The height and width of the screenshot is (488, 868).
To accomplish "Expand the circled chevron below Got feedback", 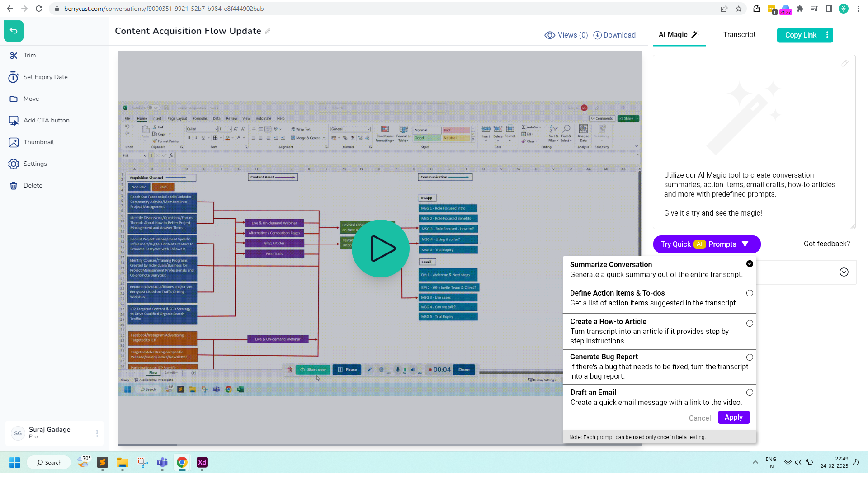I will (844, 272).
